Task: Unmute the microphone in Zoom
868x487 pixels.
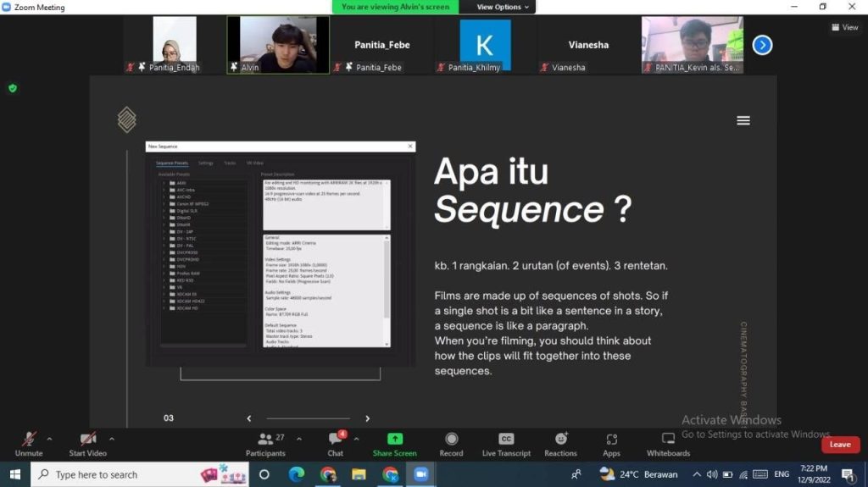Action: 29,445
